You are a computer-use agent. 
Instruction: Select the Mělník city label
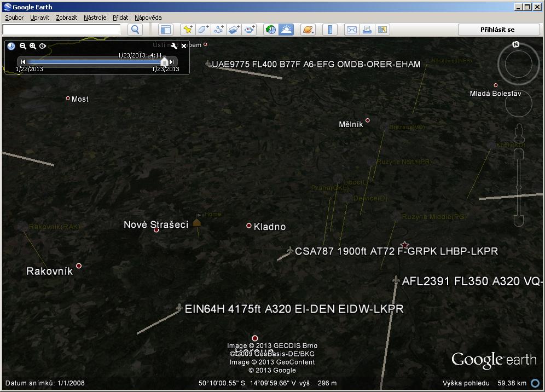pos(351,124)
